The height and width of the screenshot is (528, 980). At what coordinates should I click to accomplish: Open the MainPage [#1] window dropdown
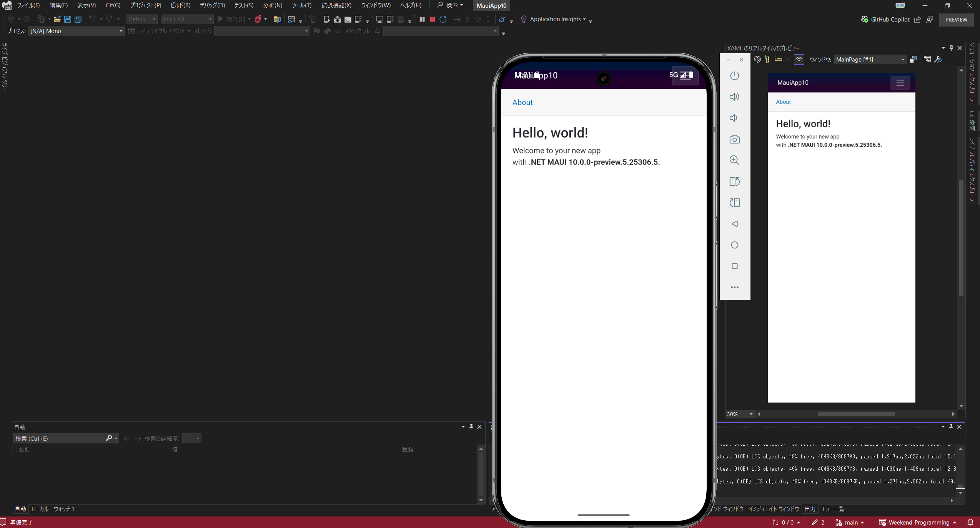click(870, 59)
